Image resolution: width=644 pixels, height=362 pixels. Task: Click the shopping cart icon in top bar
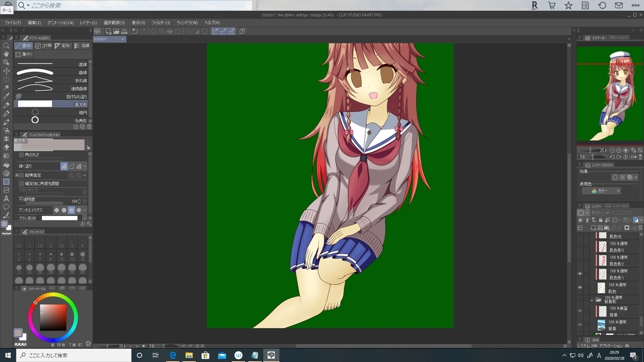coord(552,5)
